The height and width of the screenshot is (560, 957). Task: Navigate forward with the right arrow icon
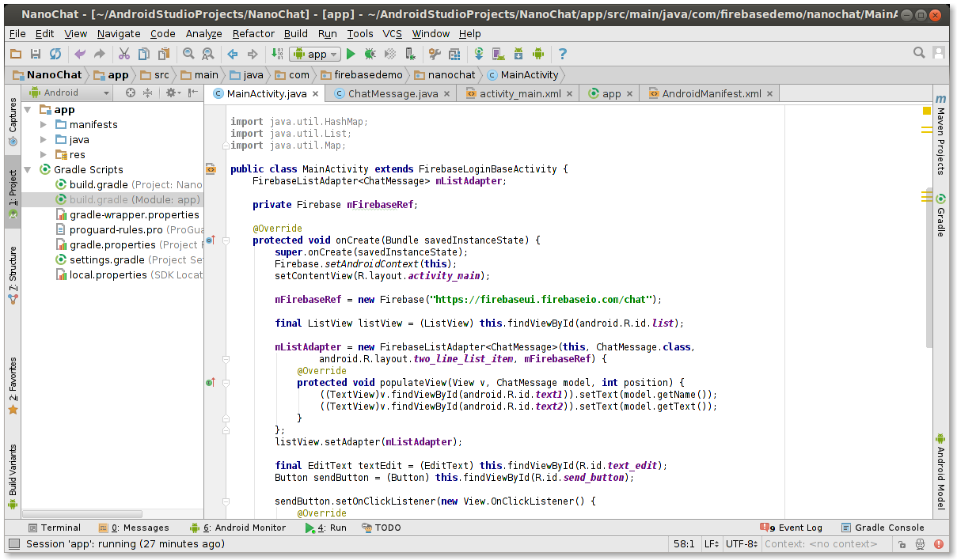tap(253, 54)
